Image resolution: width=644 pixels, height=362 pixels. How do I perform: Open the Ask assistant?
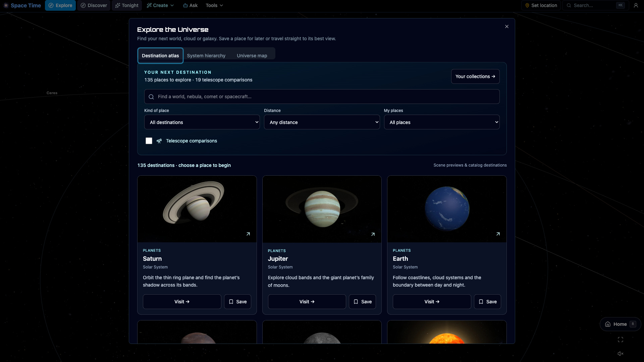(x=190, y=5)
